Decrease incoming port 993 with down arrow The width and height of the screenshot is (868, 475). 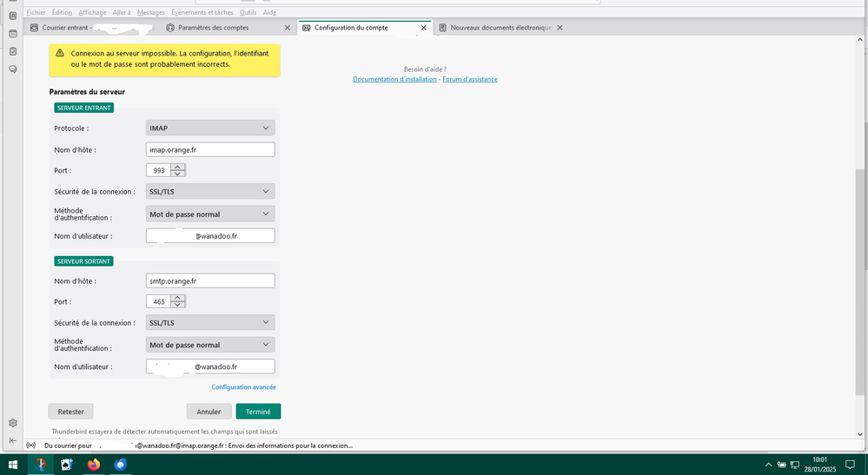[178, 174]
